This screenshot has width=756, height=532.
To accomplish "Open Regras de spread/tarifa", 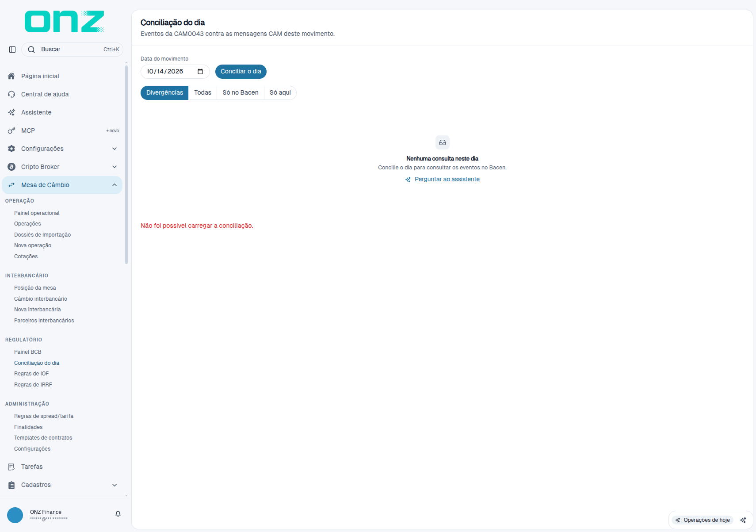I will coord(44,416).
